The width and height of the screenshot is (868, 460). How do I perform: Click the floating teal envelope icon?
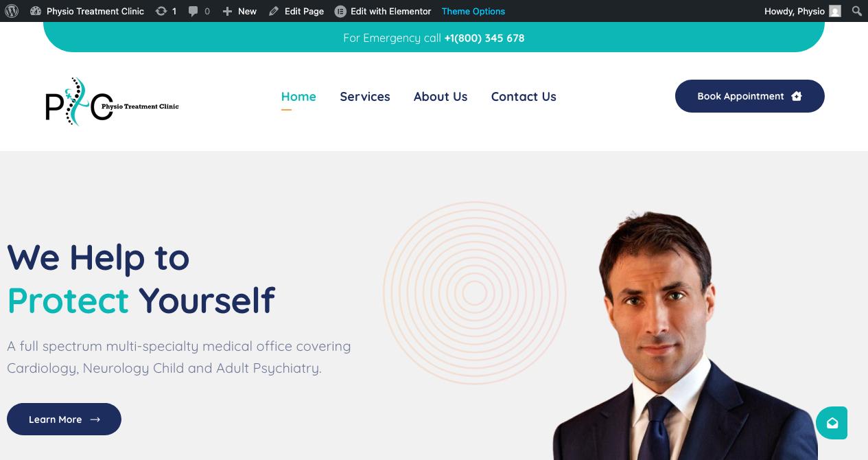click(x=832, y=423)
